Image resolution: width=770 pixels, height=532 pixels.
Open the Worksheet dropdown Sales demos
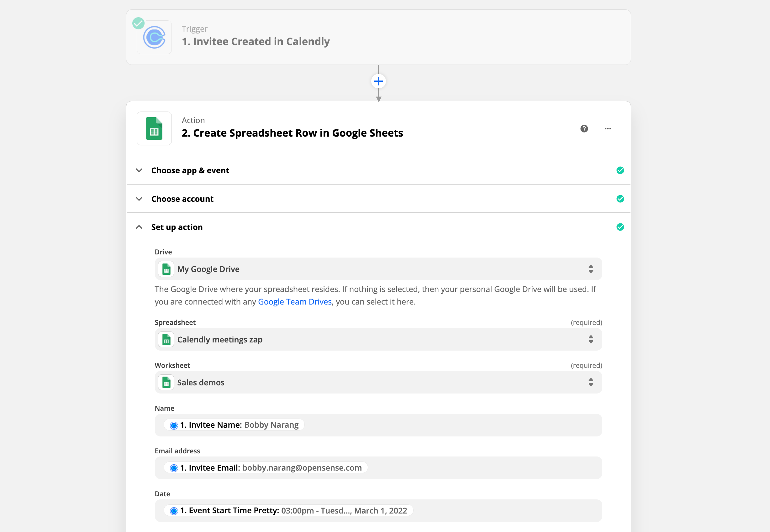click(x=378, y=382)
